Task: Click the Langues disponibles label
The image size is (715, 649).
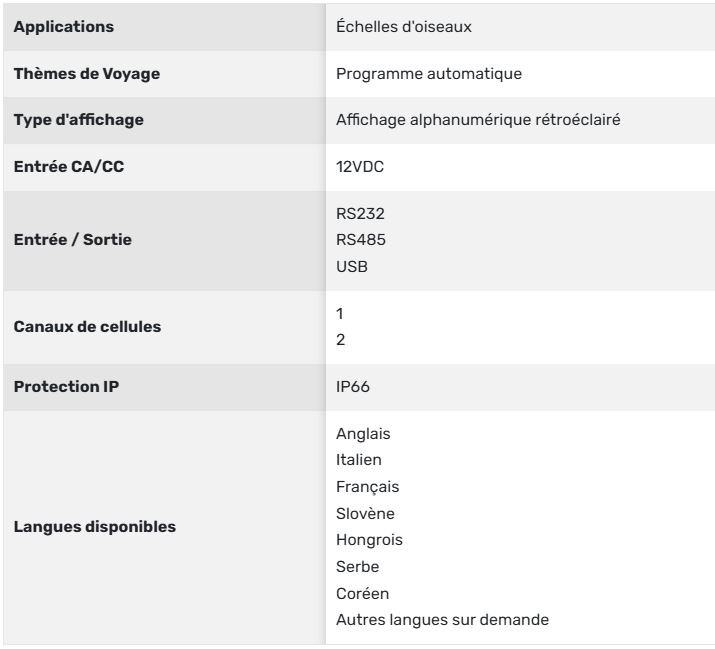Action: point(94,527)
